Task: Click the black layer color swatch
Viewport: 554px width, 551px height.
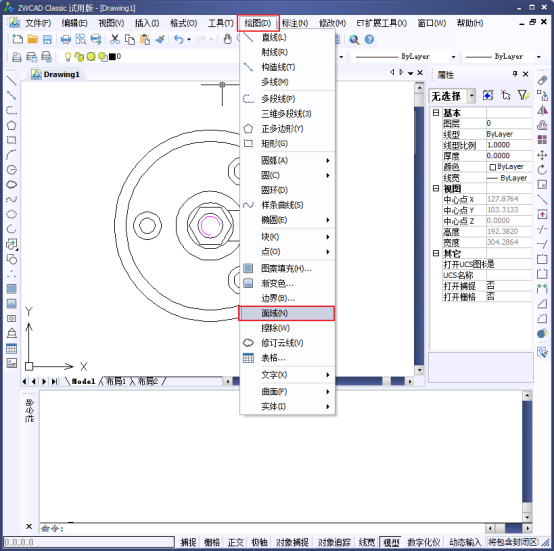Action: [x=112, y=57]
